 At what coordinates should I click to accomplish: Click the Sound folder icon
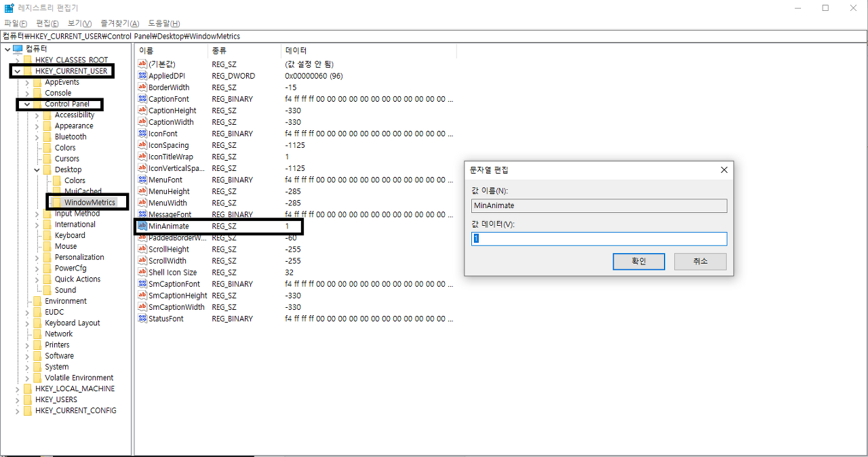(47, 290)
